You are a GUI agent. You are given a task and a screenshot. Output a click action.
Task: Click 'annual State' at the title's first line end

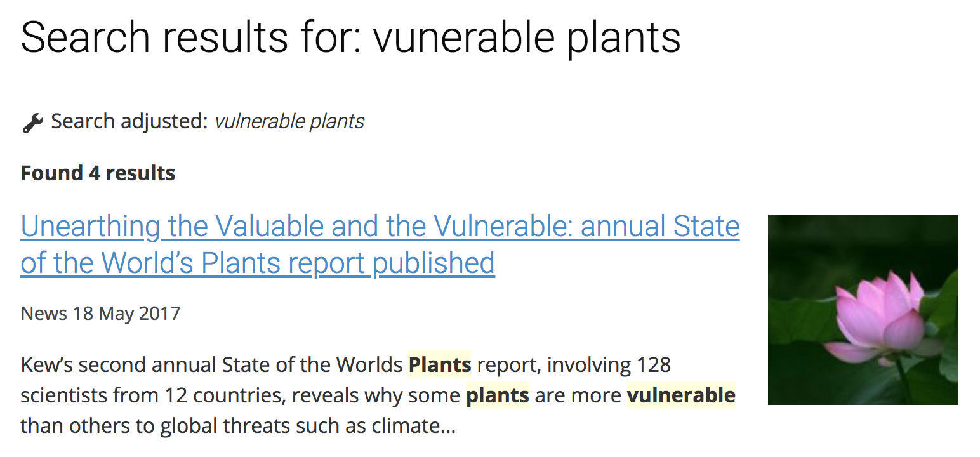[x=660, y=226]
